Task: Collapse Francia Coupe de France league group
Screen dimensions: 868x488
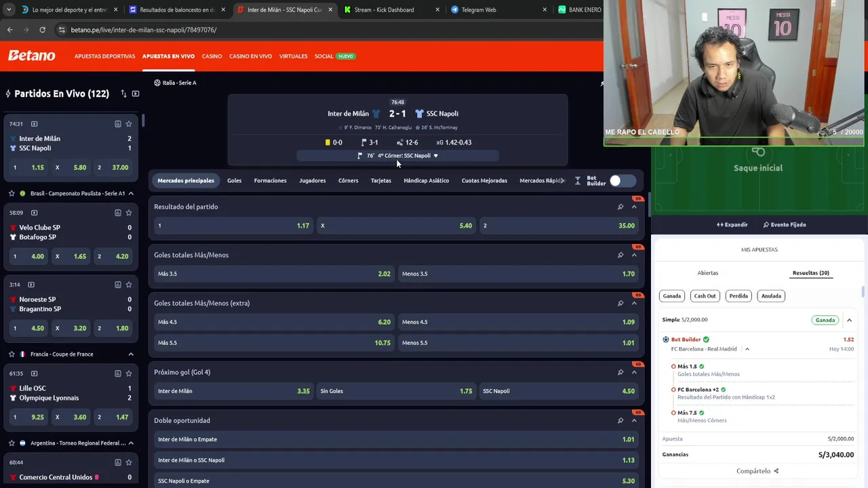Action: click(131, 354)
